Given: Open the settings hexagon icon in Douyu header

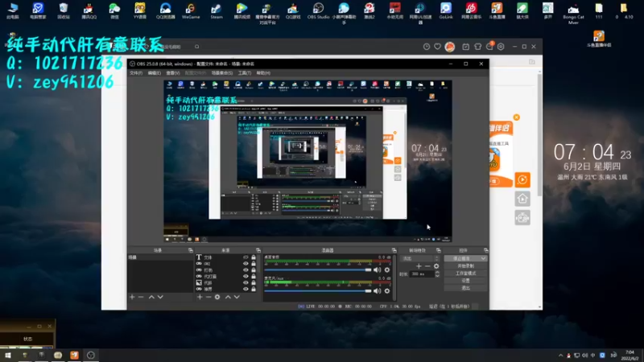Looking at the screenshot, I should [501, 47].
